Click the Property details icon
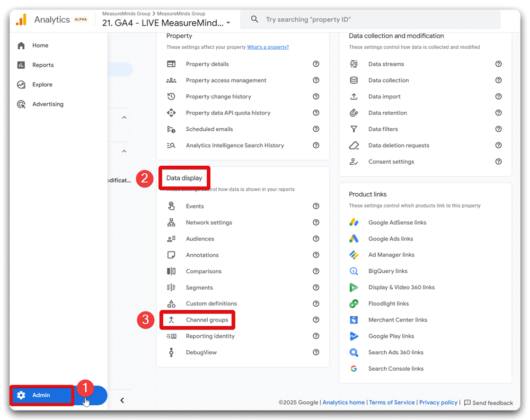This screenshot has width=530, height=420. pos(171,64)
